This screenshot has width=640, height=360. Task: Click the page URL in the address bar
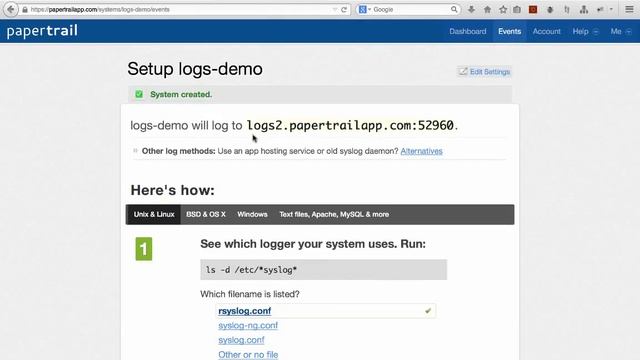click(100, 9)
